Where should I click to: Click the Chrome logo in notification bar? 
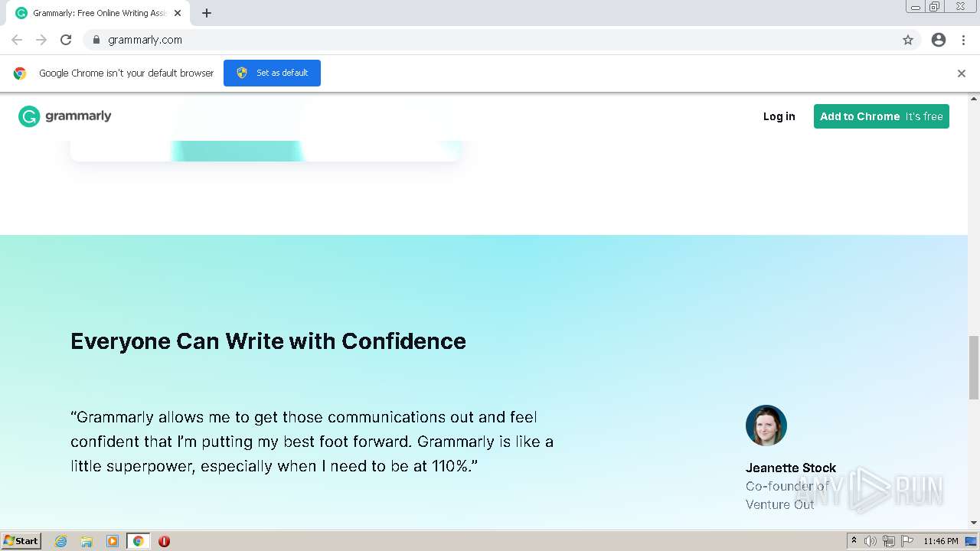point(20,73)
